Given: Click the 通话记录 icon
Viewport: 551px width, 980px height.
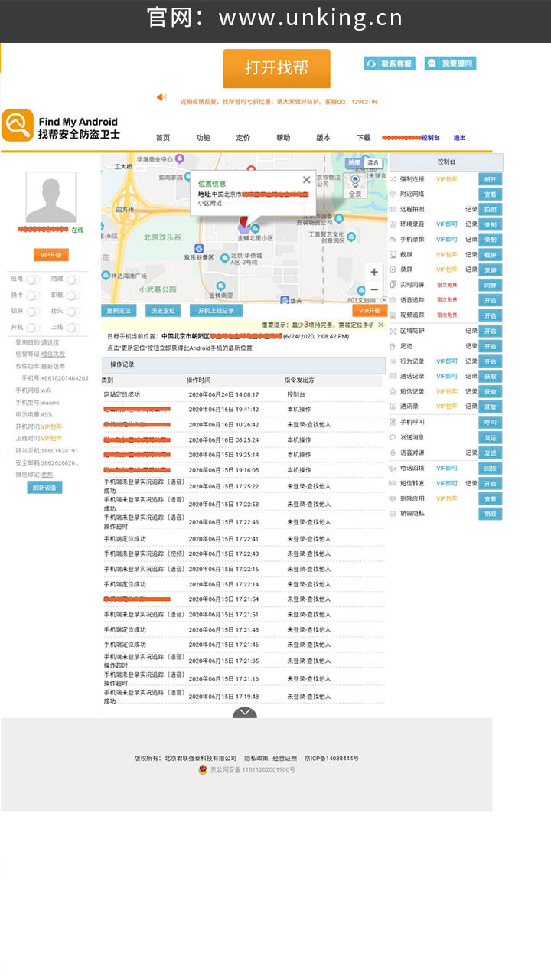Looking at the screenshot, I should click(x=393, y=376).
